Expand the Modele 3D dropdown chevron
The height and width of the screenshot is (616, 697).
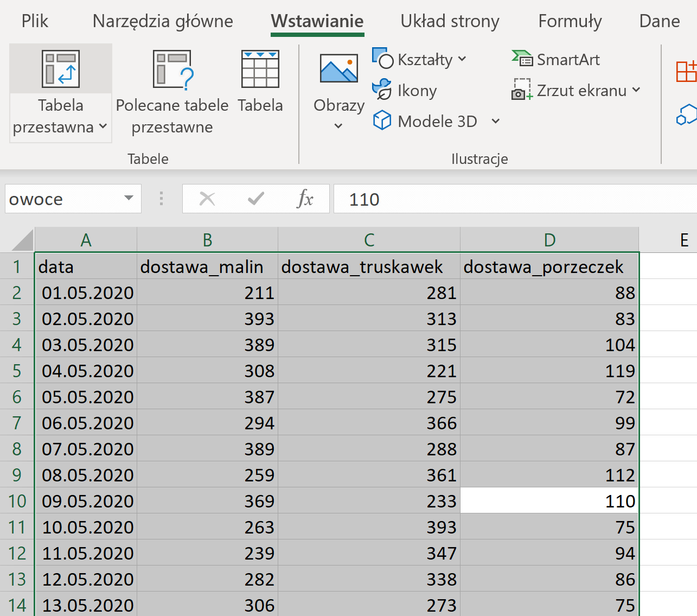pyautogui.click(x=495, y=121)
